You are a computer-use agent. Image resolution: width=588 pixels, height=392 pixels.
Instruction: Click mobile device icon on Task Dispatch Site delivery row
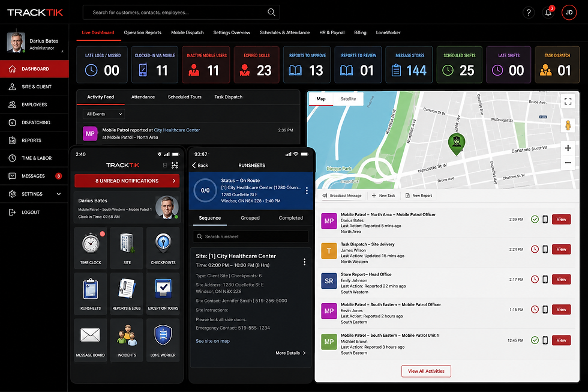545,249
